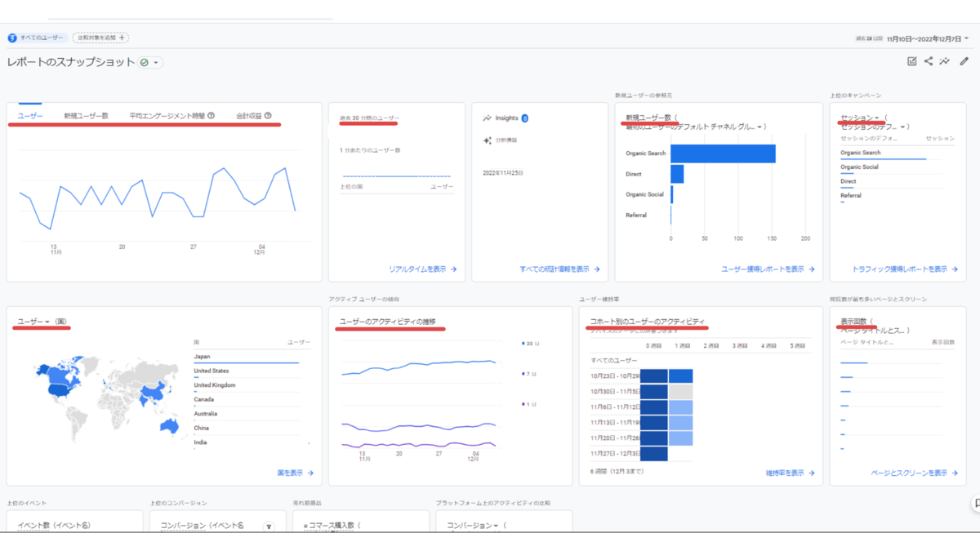Image resolution: width=980 pixels, height=551 pixels.
Task: Click the feedback icon at right edge
Action: pos(976,504)
